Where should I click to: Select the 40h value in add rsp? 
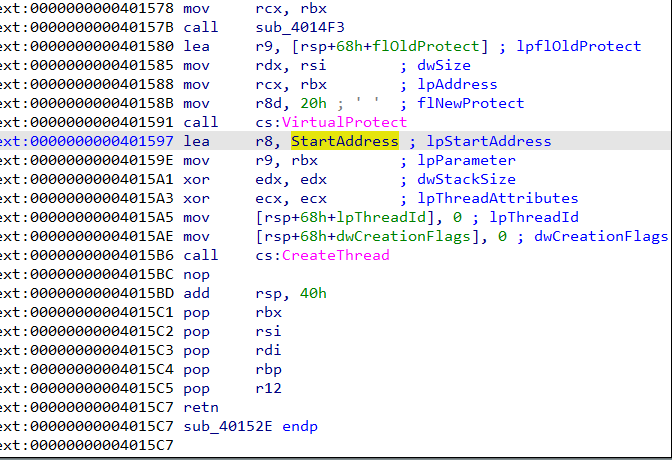313,293
